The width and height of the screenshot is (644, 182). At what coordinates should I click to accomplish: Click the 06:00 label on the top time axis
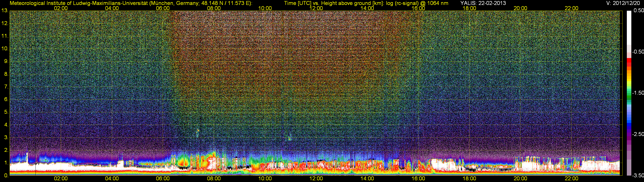(x=163, y=8)
